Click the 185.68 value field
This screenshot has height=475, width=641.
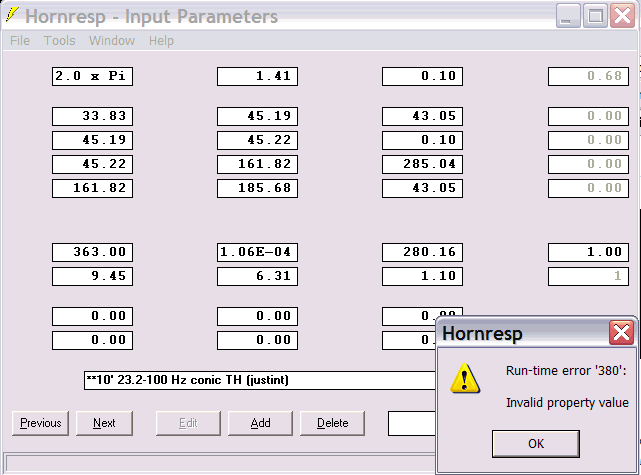click(x=258, y=188)
